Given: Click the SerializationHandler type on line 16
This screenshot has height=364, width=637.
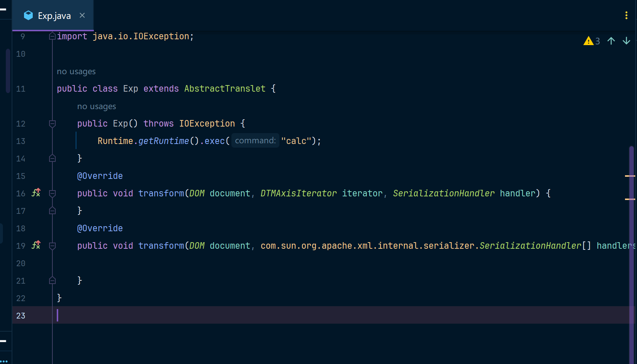Looking at the screenshot, I should point(444,193).
